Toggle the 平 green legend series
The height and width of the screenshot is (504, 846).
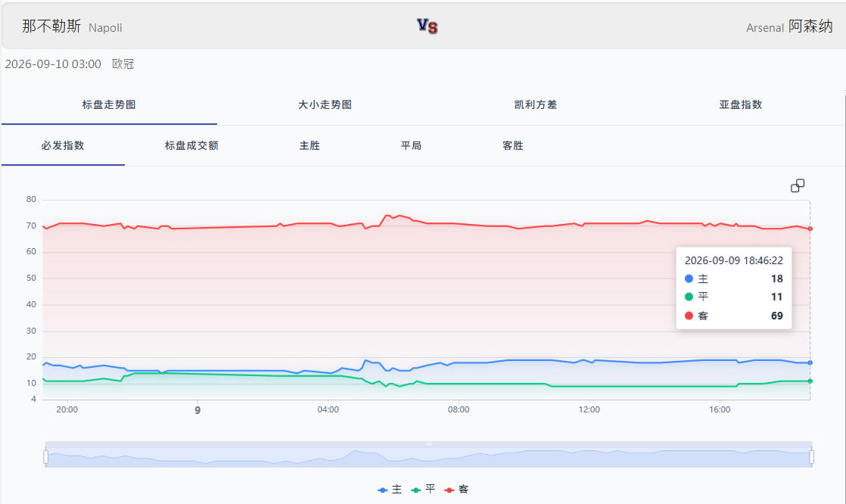tap(423, 490)
